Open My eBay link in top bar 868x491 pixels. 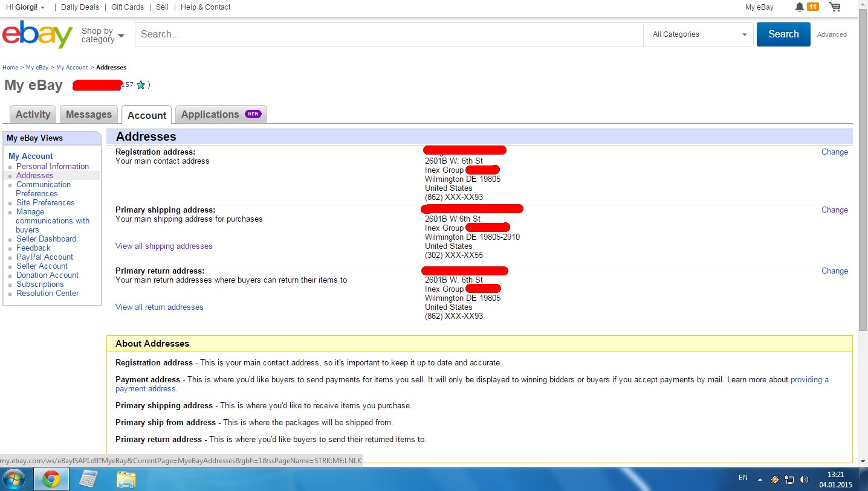(x=759, y=7)
